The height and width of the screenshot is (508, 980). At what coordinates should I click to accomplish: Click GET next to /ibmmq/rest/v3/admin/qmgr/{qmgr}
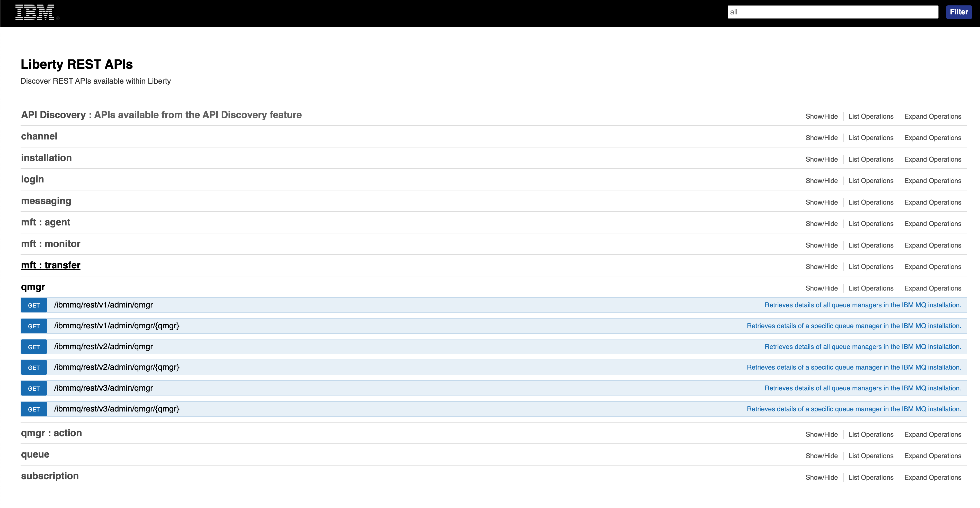coord(33,409)
